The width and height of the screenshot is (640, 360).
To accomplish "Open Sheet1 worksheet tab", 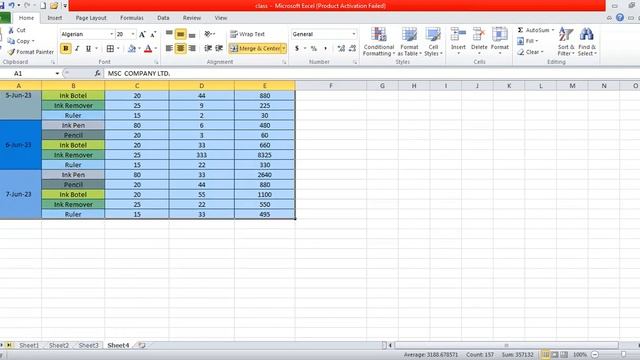I will coord(29,345).
